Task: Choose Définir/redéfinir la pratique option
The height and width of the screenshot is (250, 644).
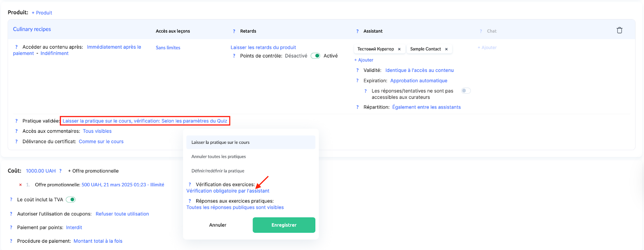Action: coord(218,171)
